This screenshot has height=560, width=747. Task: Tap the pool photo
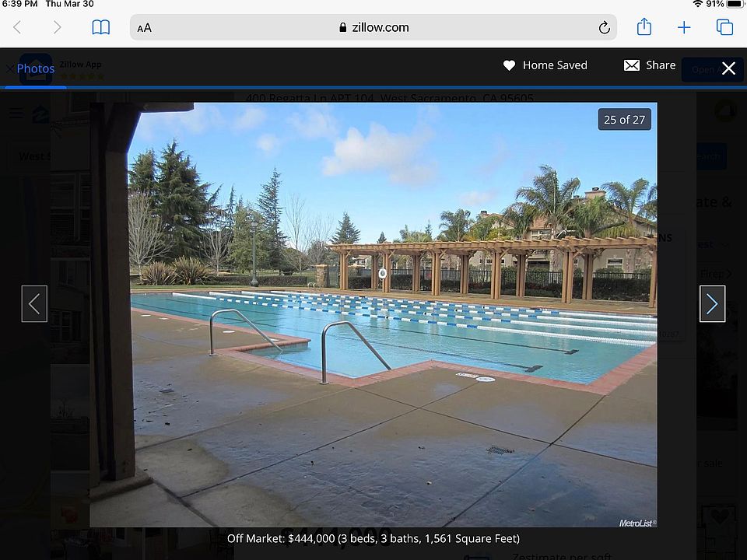[x=373, y=315]
